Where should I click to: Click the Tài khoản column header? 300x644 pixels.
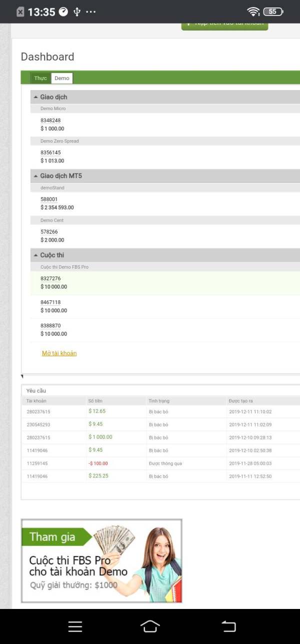36,401
